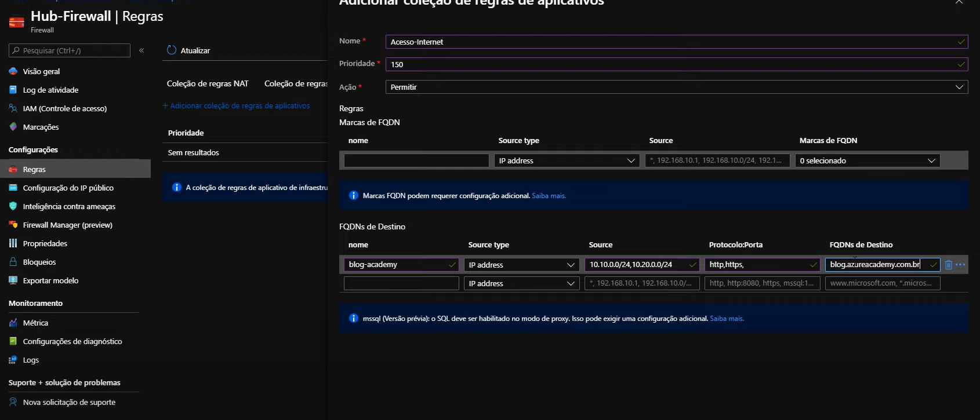
Task: Click the Nome field Acesso-Internet
Action: 677,42
